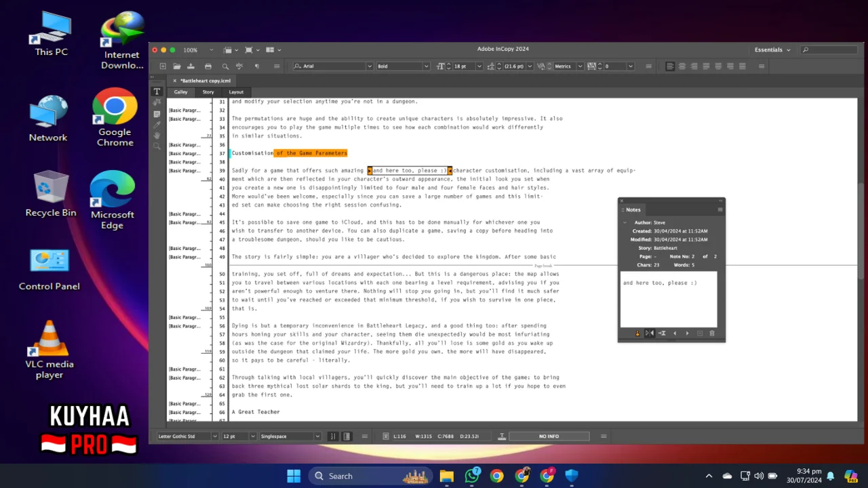Open WhatsApp from the taskbar
This screenshot has height=488, width=868.
[x=472, y=476]
